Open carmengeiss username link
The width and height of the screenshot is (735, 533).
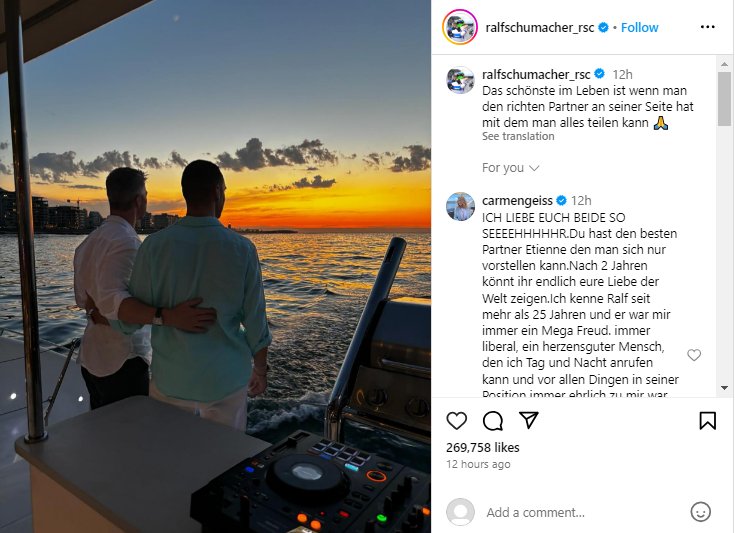pyautogui.click(x=517, y=201)
